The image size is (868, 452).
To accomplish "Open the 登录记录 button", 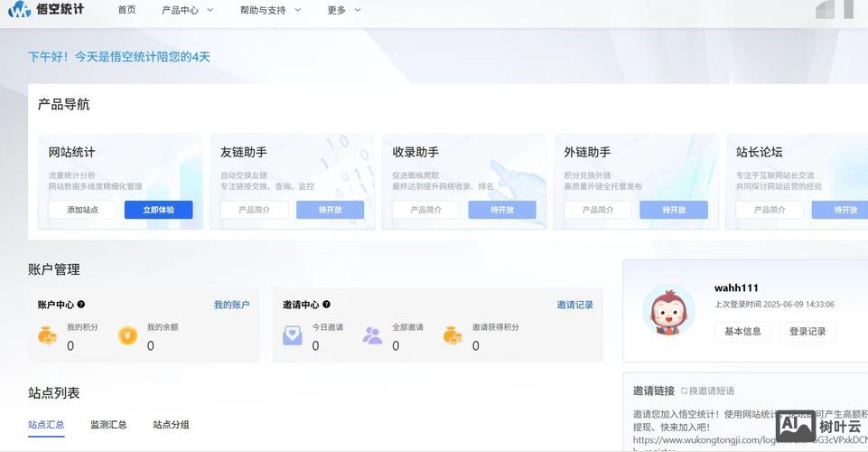I will tap(807, 331).
